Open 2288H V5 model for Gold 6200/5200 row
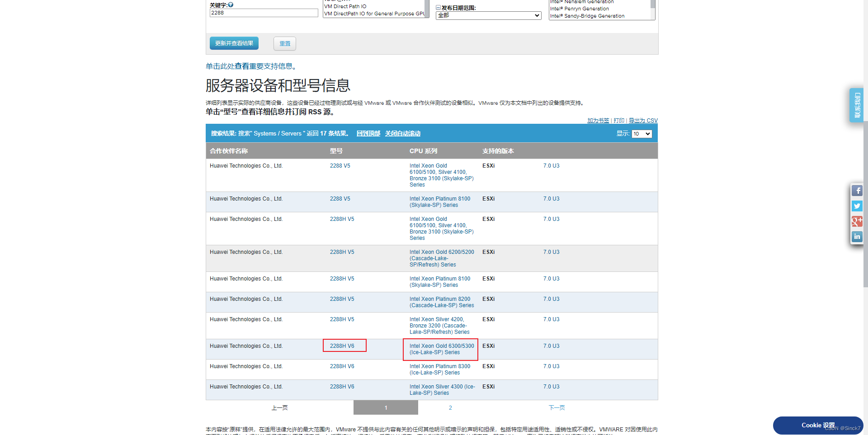 point(342,252)
